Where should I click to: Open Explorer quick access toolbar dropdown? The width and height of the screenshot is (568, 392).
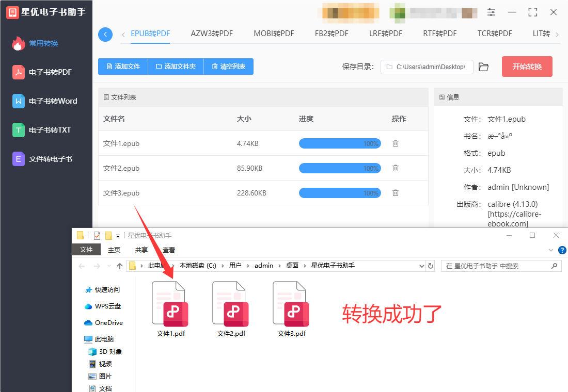[x=118, y=236]
